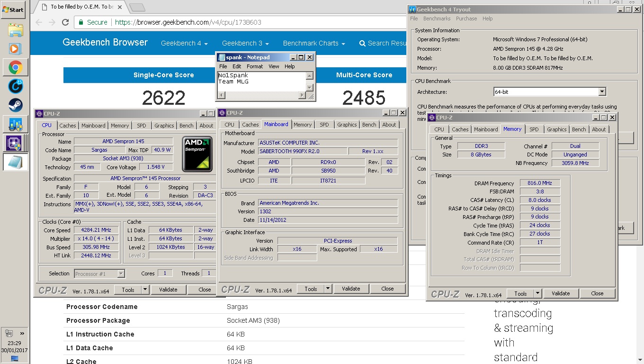Click the Search Results magnifier icon
Image resolution: width=644 pixels, height=364 pixels.
(x=362, y=43)
